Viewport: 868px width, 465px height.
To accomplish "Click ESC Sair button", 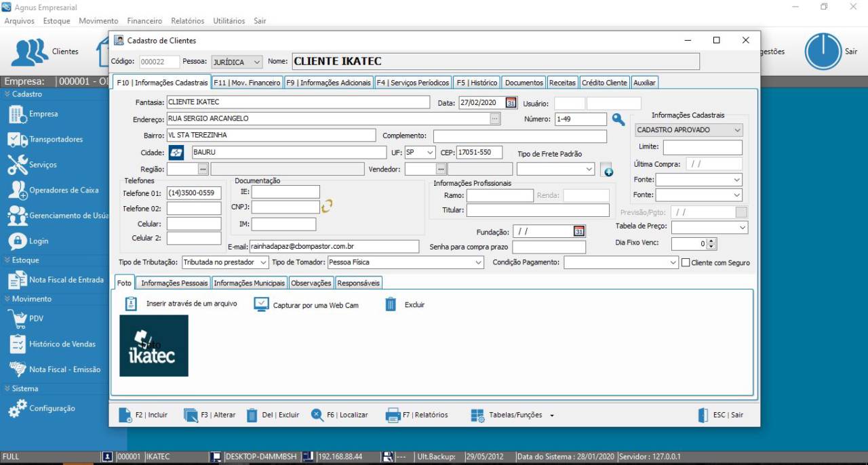I will pos(721,415).
